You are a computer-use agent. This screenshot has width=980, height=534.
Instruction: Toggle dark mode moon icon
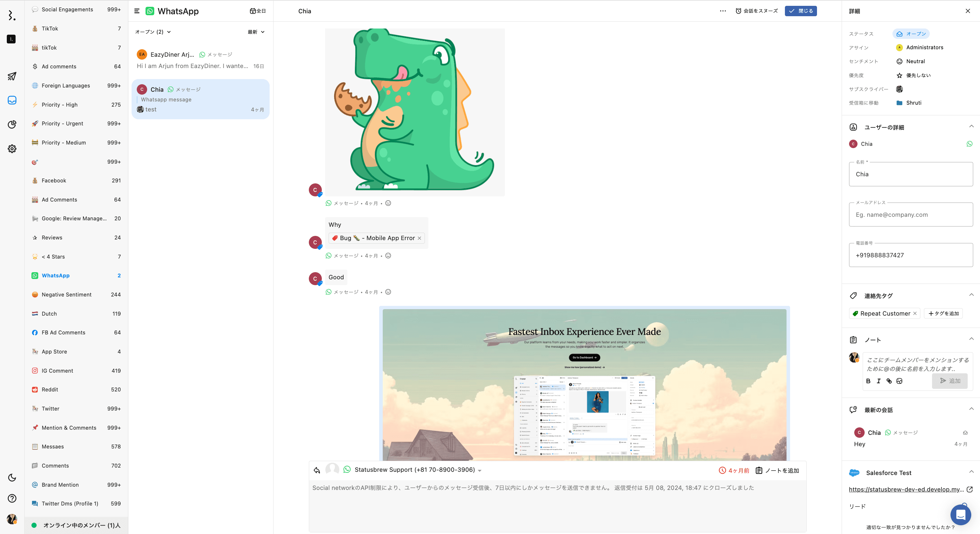point(12,478)
